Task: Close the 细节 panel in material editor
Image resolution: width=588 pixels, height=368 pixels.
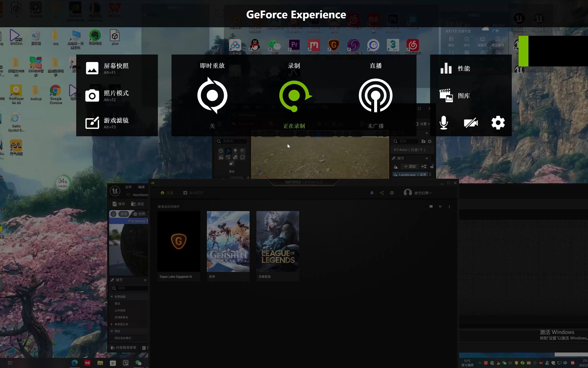Action: click(145, 280)
